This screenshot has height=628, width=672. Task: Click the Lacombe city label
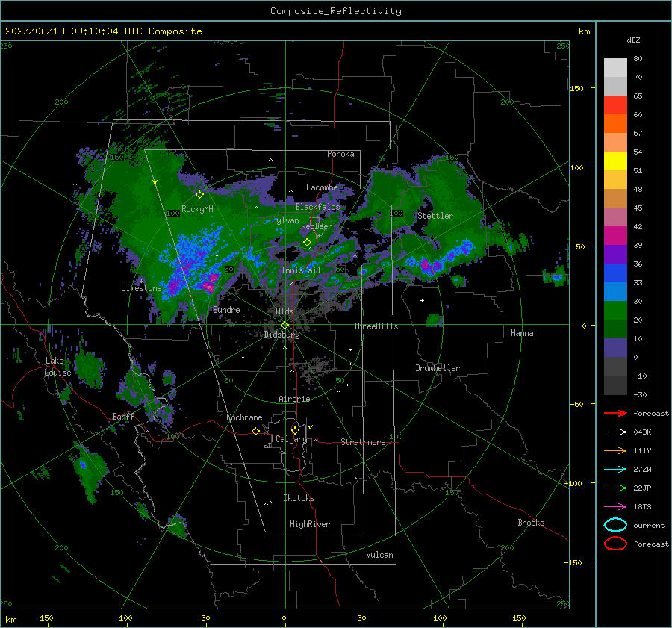322,187
